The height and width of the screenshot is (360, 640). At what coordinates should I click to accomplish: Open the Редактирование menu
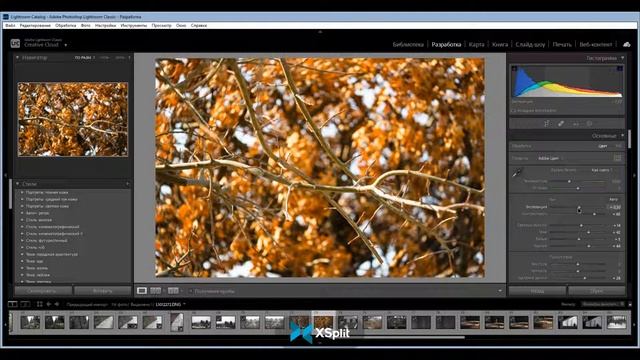pos(35,25)
